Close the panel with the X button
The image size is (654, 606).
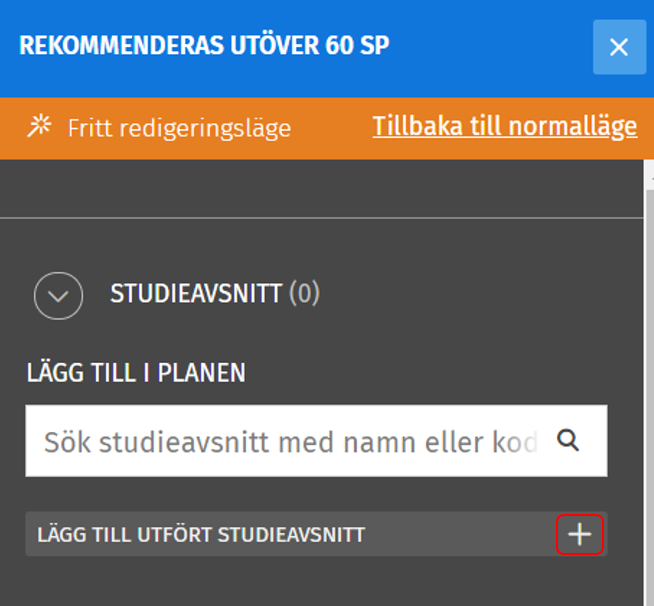[x=619, y=47]
